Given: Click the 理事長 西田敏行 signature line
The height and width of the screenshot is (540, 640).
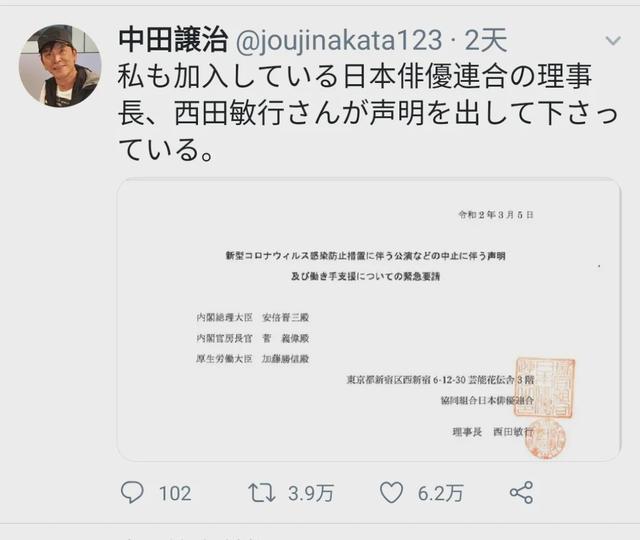Looking at the screenshot, I should click(x=493, y=431).
